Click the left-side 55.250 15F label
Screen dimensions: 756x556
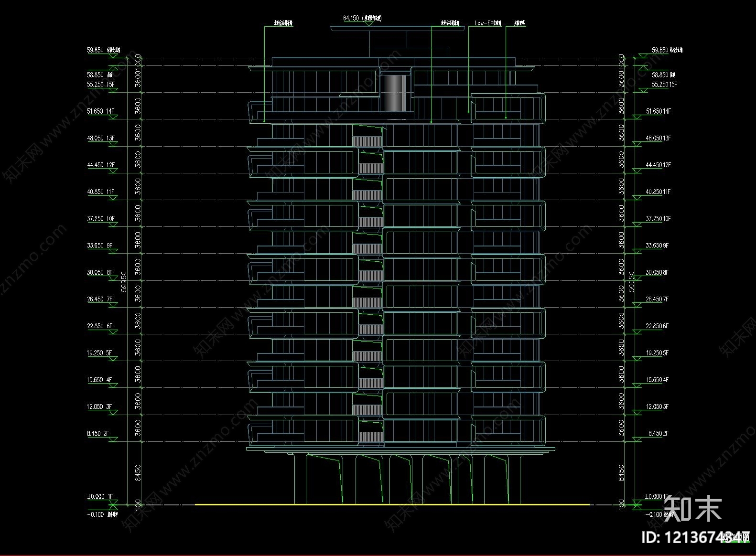pyautogui.click(x=101, y=85)
